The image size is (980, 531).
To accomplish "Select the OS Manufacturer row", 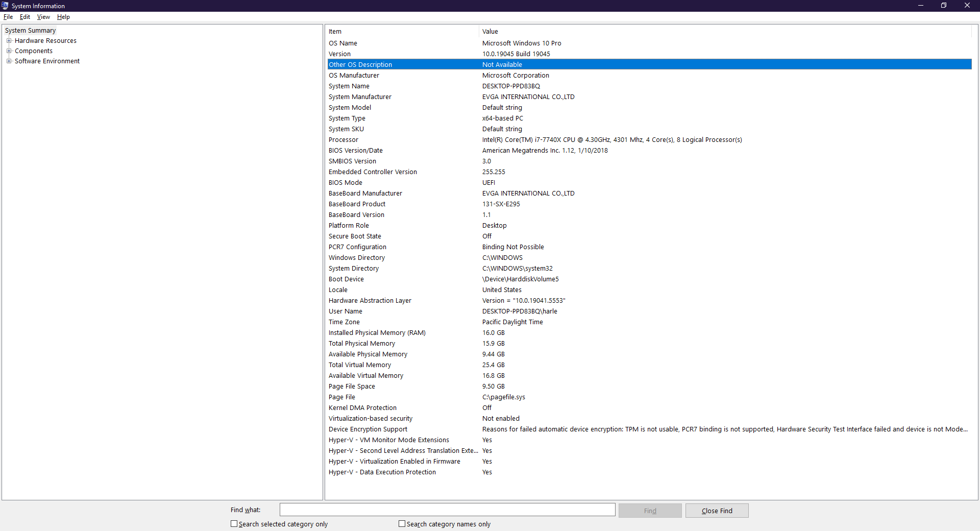I will click(649, 76).
